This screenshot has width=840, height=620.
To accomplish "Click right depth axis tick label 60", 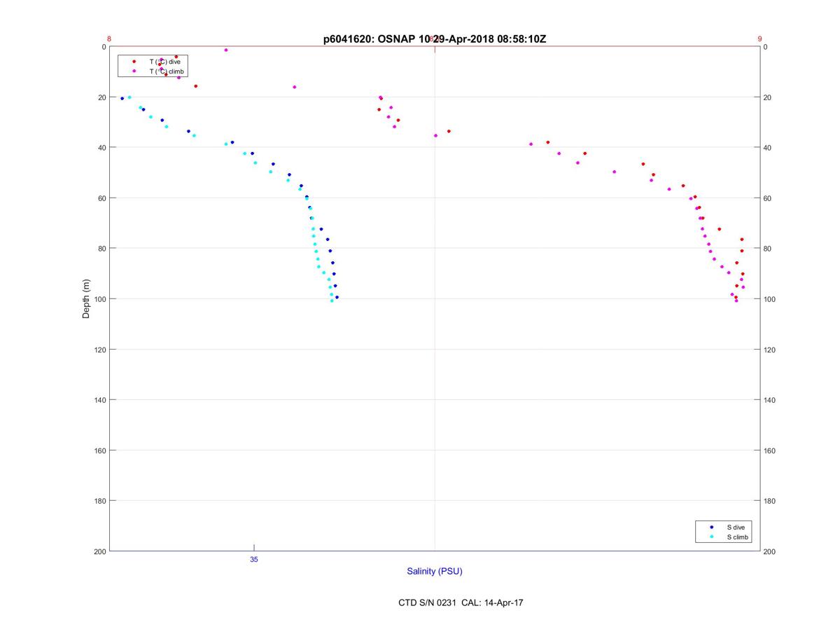I will (x=768, y=198).
